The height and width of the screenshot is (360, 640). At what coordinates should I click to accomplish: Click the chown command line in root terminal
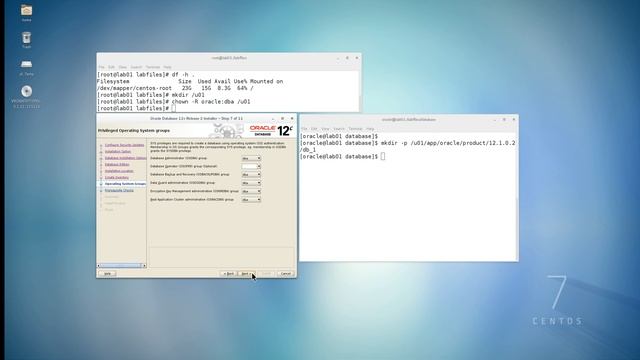click(173, 102)
